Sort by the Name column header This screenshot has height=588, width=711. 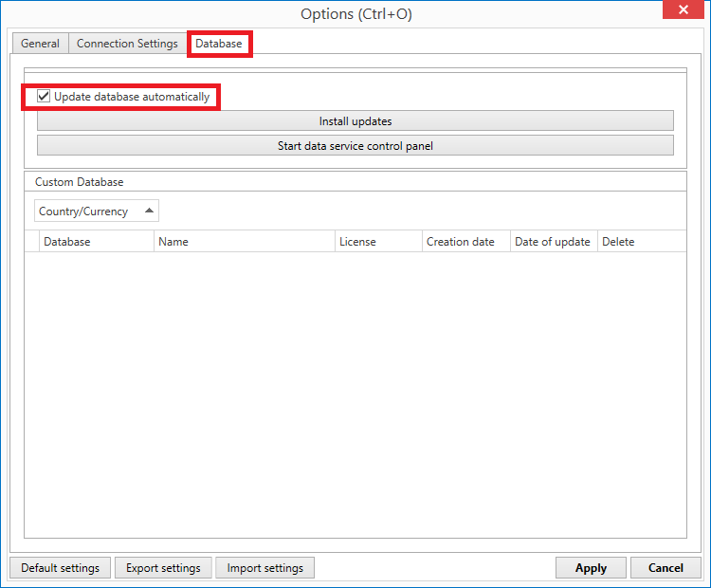click(245, 242)
